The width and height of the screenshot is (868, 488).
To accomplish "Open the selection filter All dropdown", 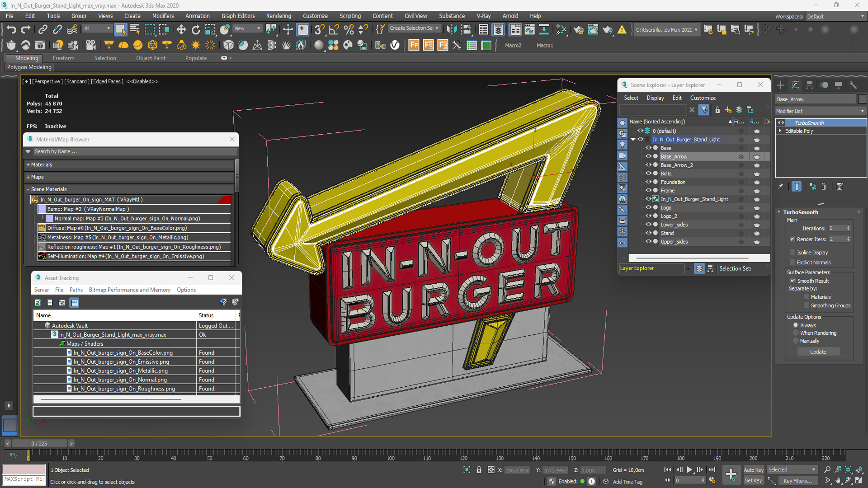I will point(97,28).
